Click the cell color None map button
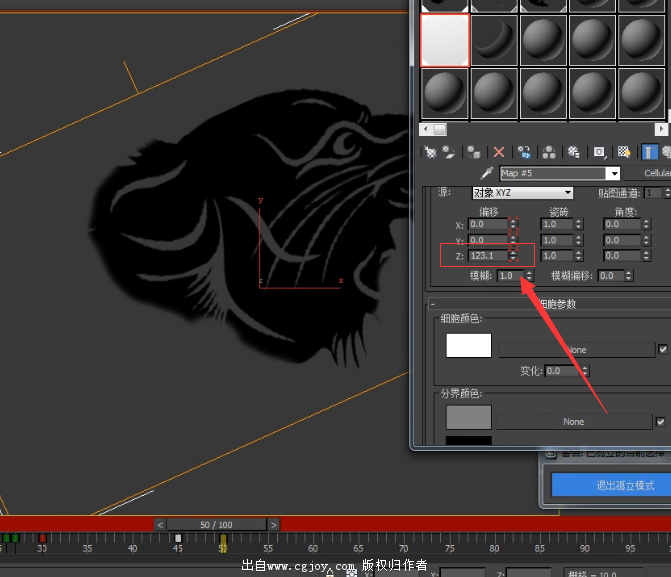This screenshot has height=577, width=671. 575,350
